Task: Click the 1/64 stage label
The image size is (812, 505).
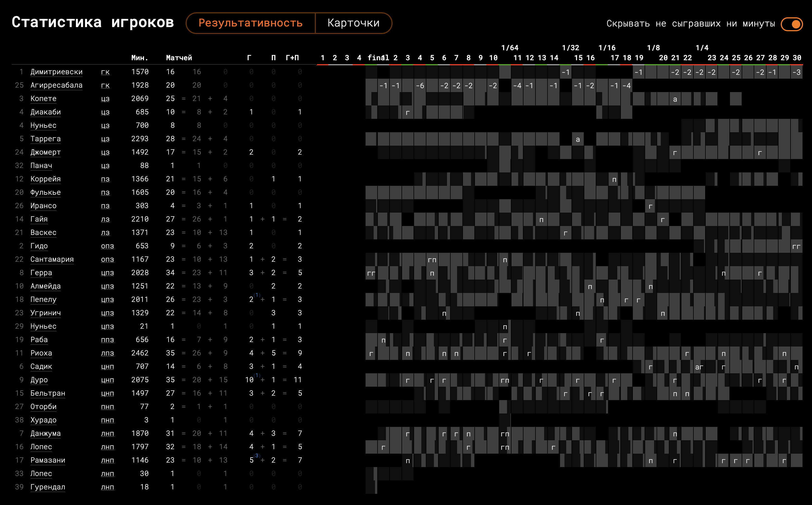Action: [x=510, y=48]
